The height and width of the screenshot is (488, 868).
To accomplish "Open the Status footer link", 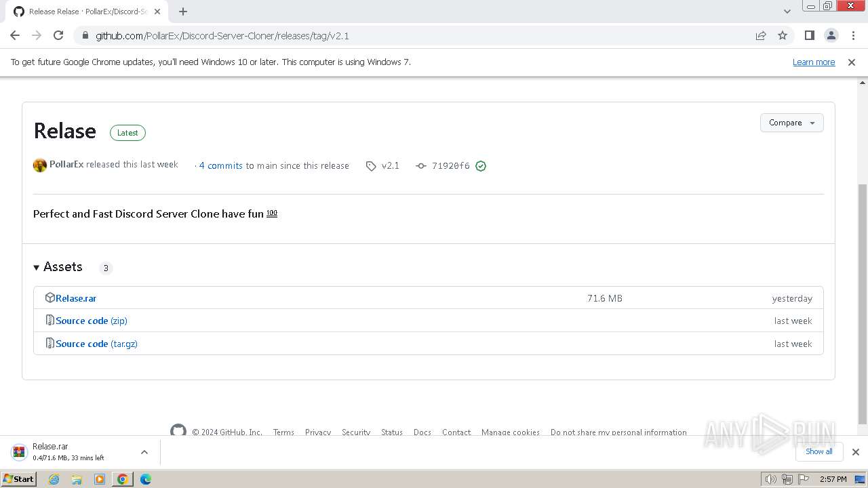I will click(x=392, y=432).
